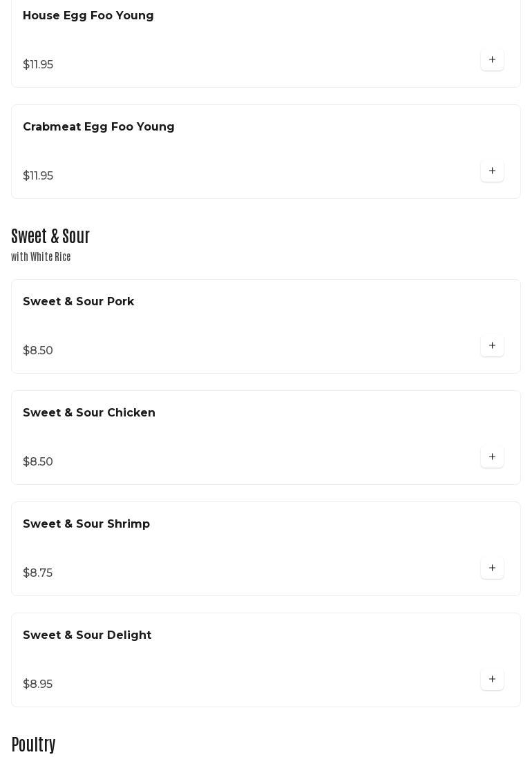This screenshot has width=532, height=757.
Task: Add Sweet & Sour Shrimp using plus icon
Action: [492, 568]
